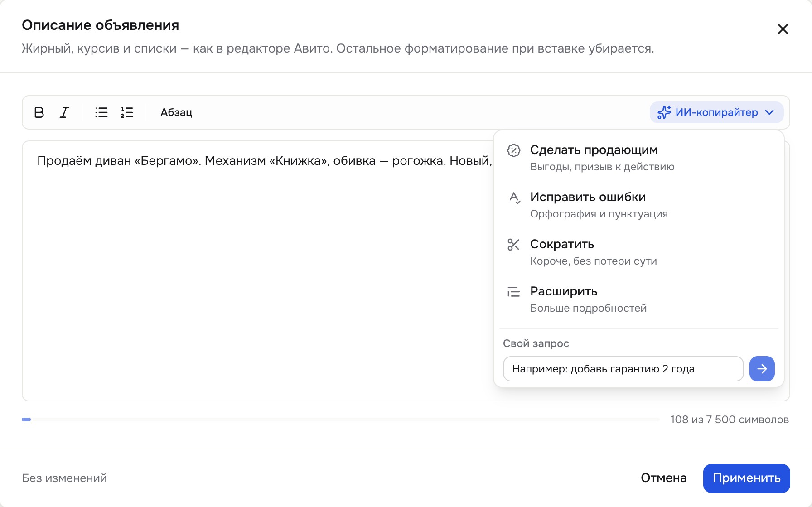The height and width of the screenshot is (507, 812).
Task: Click Отмена to discard changes
Action: (x=663, y=478)
